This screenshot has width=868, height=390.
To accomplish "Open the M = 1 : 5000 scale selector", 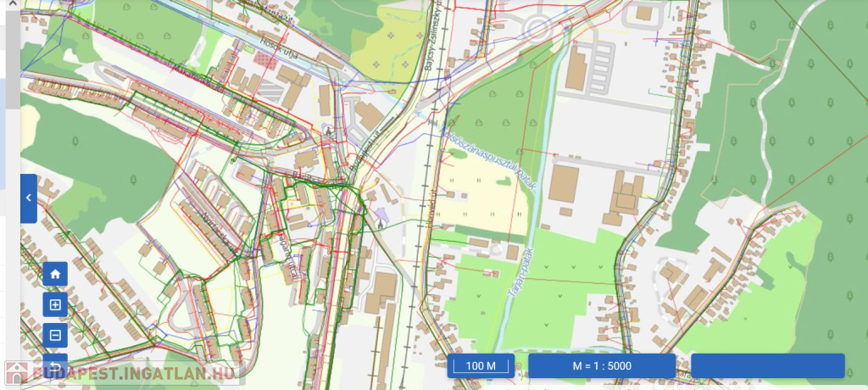I will pyautogui.click(x=602, y=365).
